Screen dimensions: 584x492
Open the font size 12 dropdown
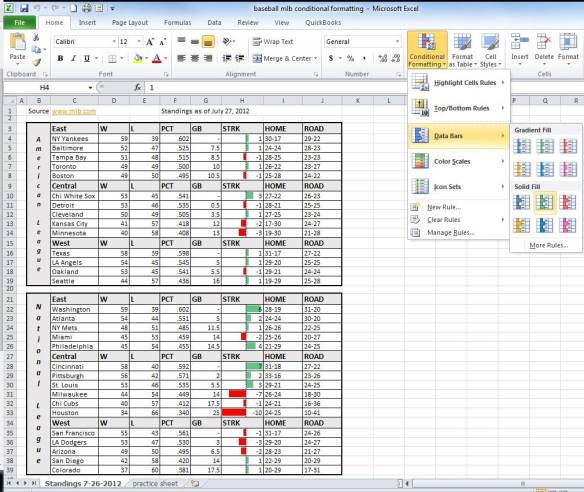pyautogui.click(x=139, y=42)
